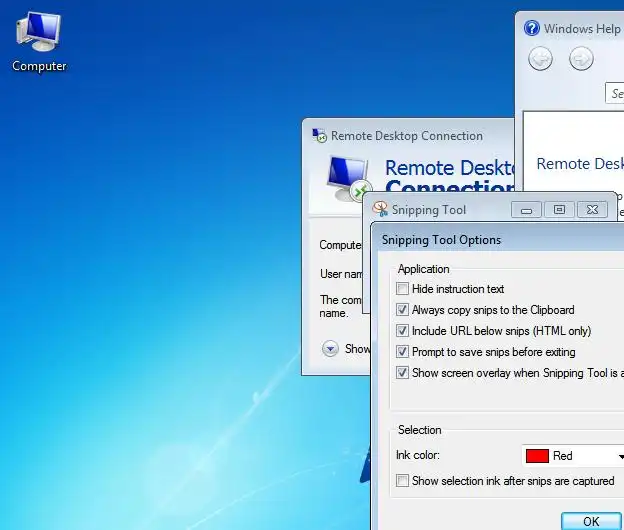Go forward in Windows Help
This screenshot has height=530, width=624.
pos(581,59)
